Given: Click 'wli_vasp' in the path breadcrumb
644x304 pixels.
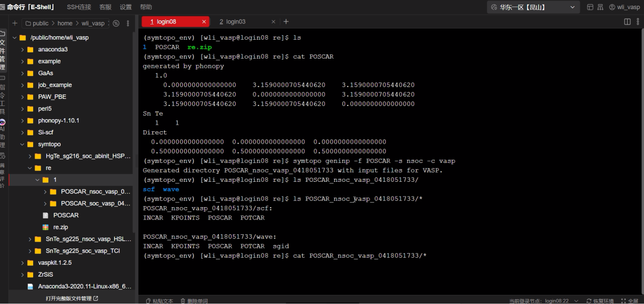Looking at the screenshot, I should pos(93,23).
